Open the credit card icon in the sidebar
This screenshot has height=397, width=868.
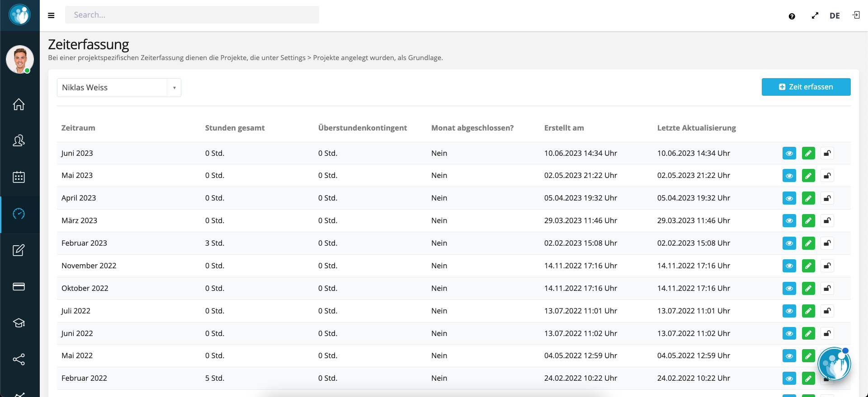click(x=19, y=287)
